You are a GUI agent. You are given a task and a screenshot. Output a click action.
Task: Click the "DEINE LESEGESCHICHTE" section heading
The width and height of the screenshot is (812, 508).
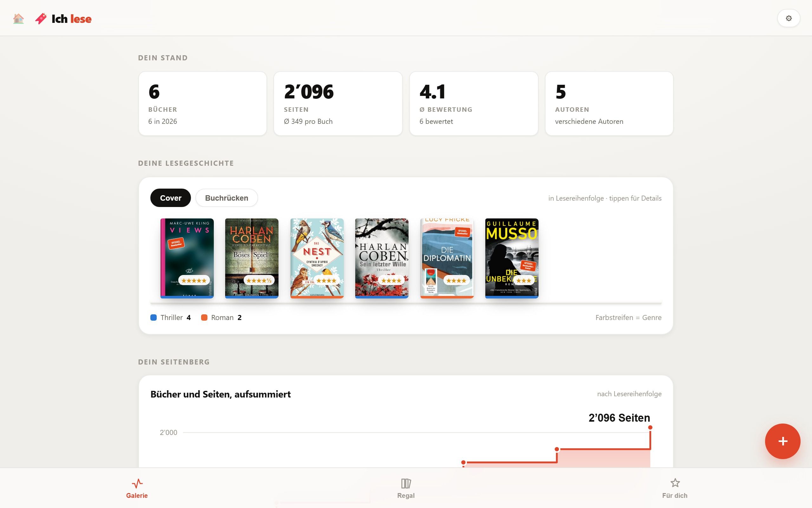(x=186, y=163)
